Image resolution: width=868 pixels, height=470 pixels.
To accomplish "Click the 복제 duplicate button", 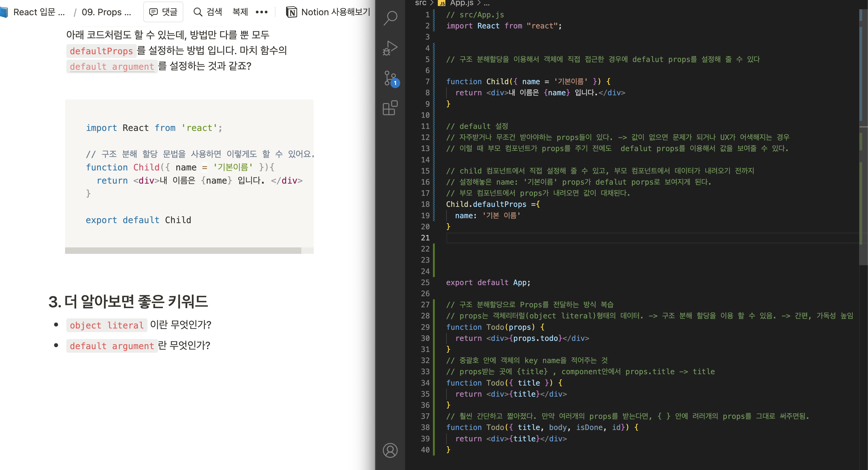I will (240, 12).
